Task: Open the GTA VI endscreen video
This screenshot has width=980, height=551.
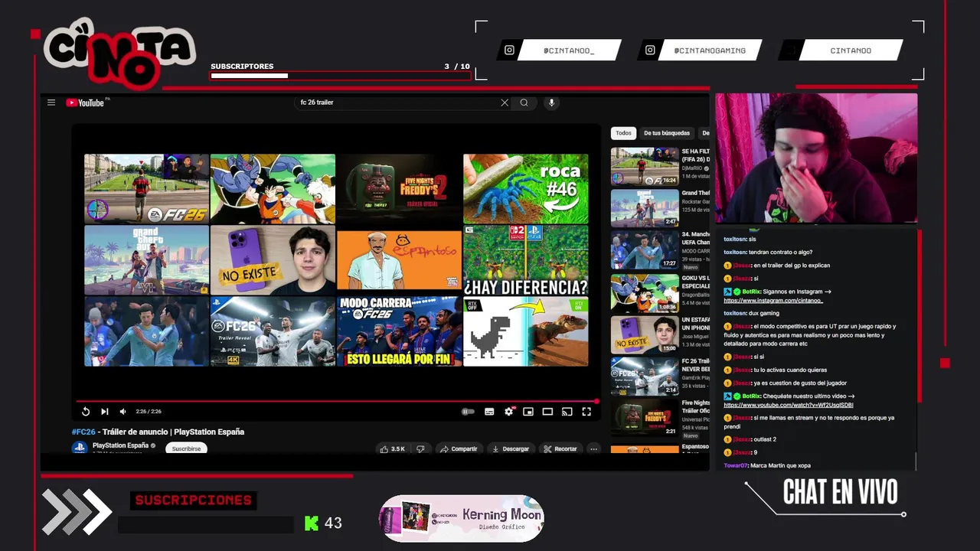Action: coord(146,260)
